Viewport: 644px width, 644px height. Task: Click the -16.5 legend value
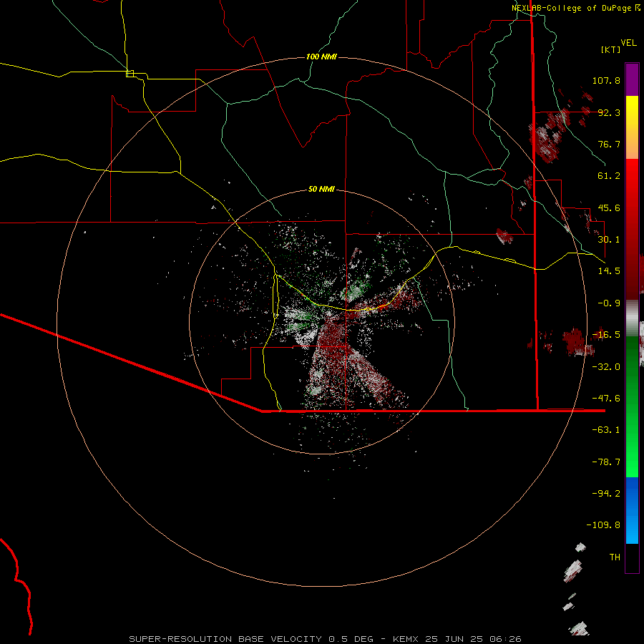tap(606, 335)
